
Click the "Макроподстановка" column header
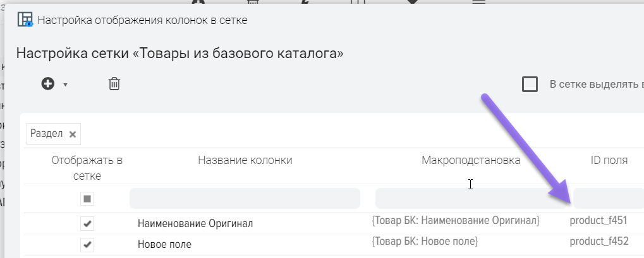pyautogui.click(x=471, y=160)
